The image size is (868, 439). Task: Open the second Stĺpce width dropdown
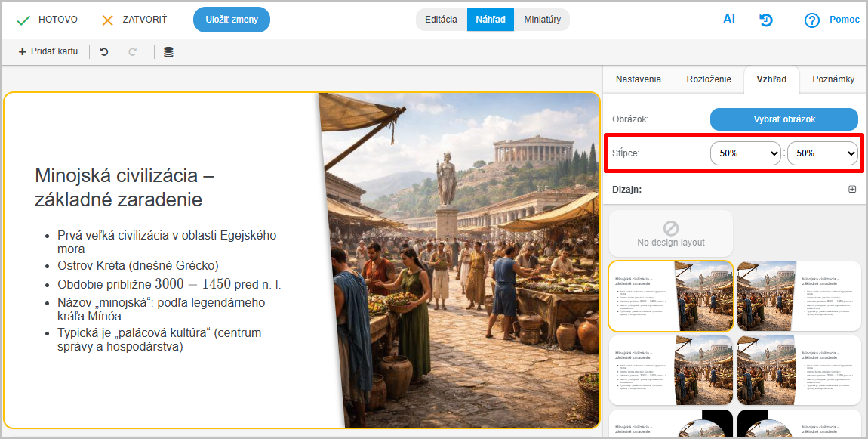point(822,153)
